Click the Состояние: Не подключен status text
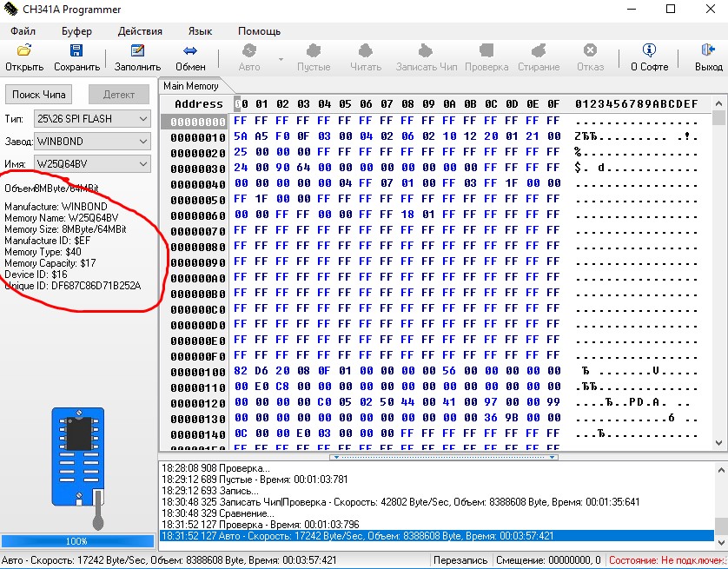The width and height of the screenshot is (728, 569). [668, 560]
